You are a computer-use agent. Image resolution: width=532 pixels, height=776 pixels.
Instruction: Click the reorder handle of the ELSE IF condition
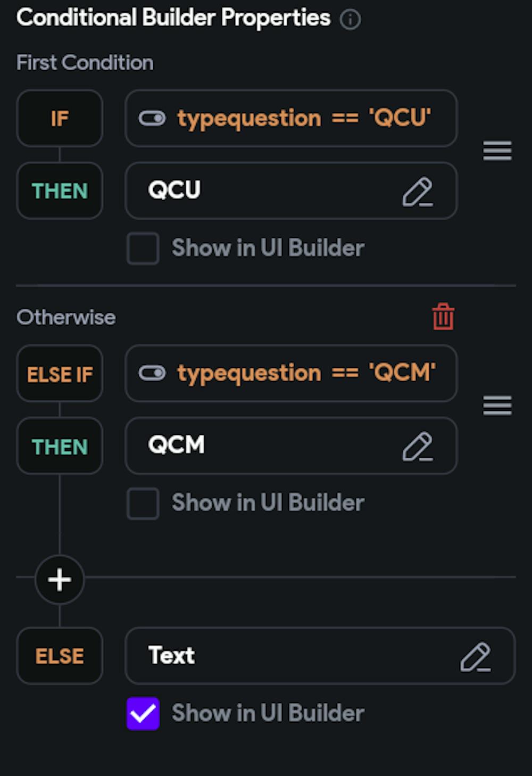click(497, 406)
